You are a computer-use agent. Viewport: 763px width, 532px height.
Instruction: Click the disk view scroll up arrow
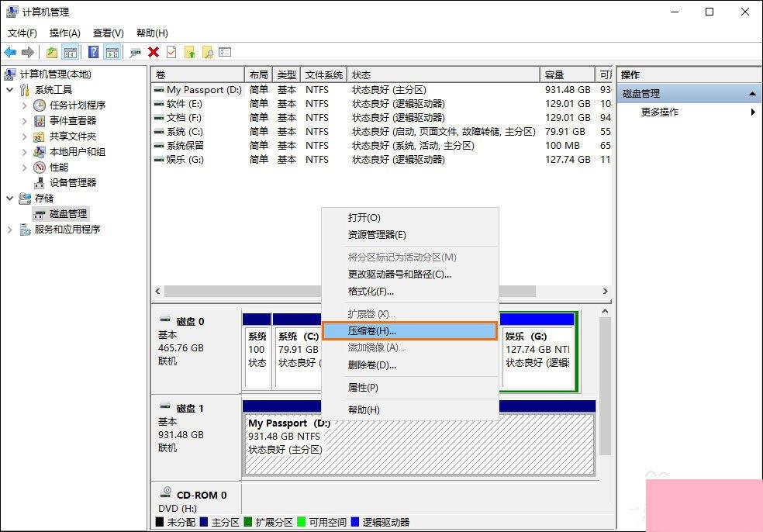(606, 312)
